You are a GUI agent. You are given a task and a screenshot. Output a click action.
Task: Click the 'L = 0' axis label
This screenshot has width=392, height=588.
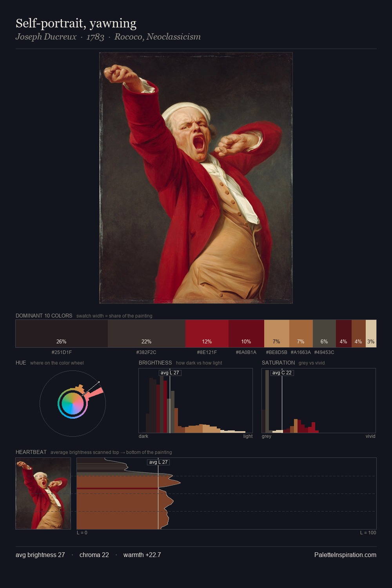pyautogui.click(x=82, y=532)
